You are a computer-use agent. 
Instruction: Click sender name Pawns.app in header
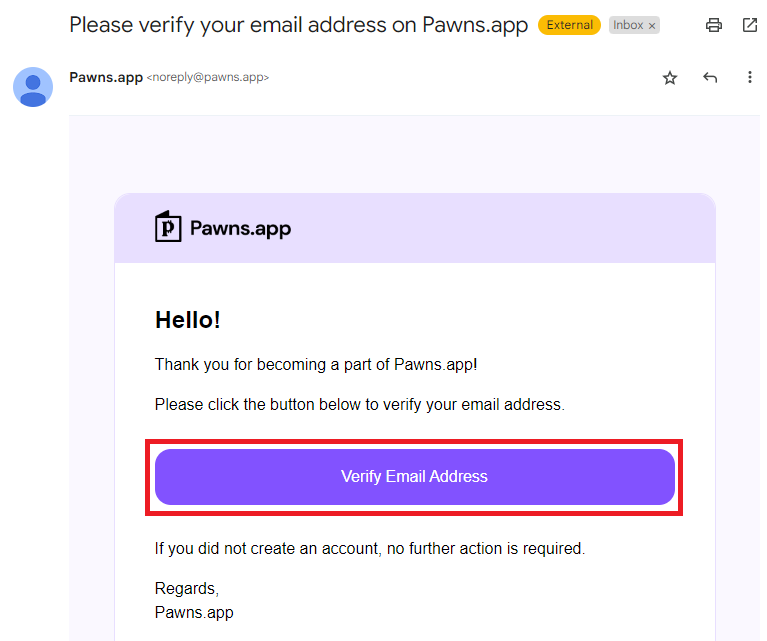(x=106, y=77)
